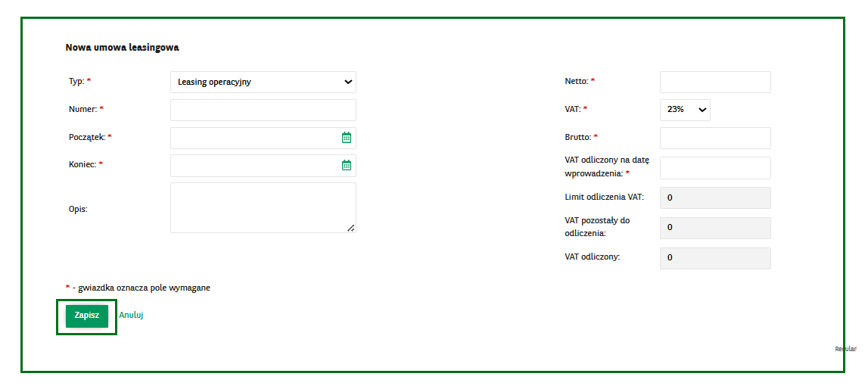Open the Koniec calendar date picker icon
Screen dimensions: 868x389
(347, 165)
